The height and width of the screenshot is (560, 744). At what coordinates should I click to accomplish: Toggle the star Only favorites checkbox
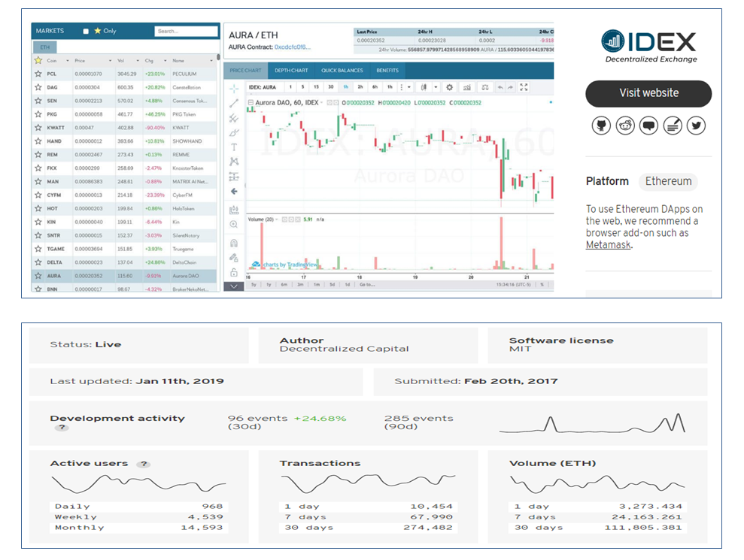coord(86,32)
